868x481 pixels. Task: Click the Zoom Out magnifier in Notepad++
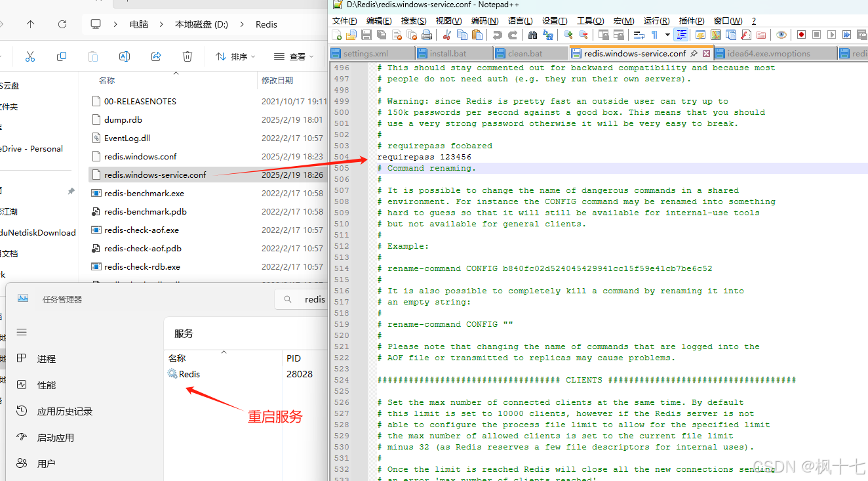coord(583,35)
